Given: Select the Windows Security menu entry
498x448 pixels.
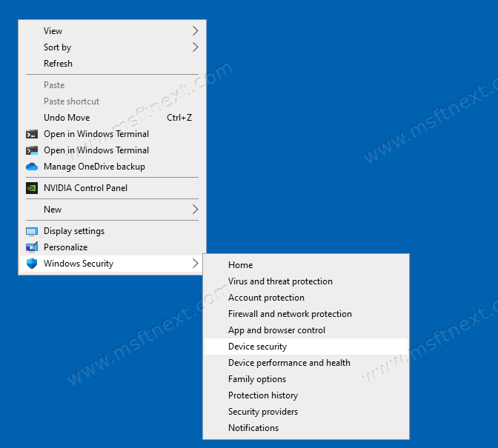Looking at the screenshot, I should [x=112, y=264].
